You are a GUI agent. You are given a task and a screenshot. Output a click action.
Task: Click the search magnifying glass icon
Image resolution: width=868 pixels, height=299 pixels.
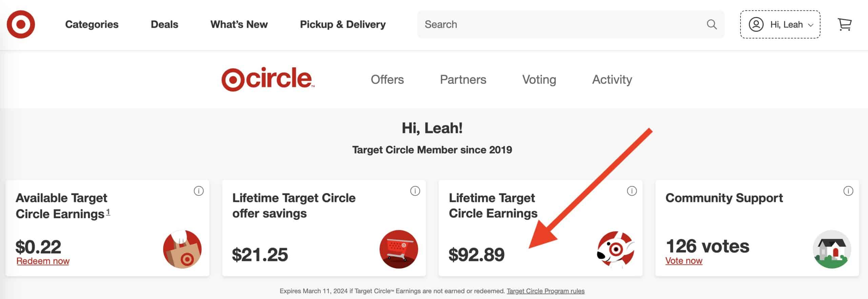712,24
